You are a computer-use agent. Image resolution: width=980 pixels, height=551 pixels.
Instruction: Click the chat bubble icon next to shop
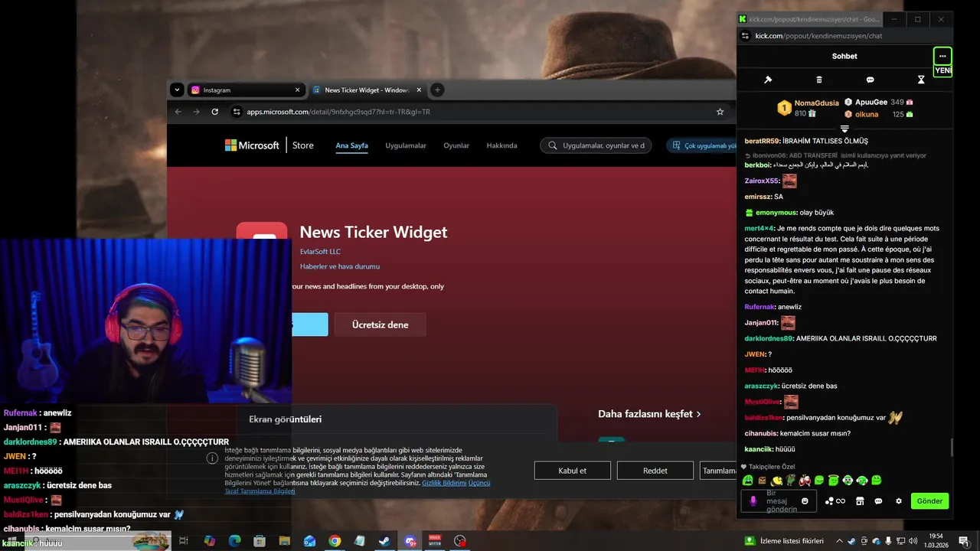click(878, 501)
